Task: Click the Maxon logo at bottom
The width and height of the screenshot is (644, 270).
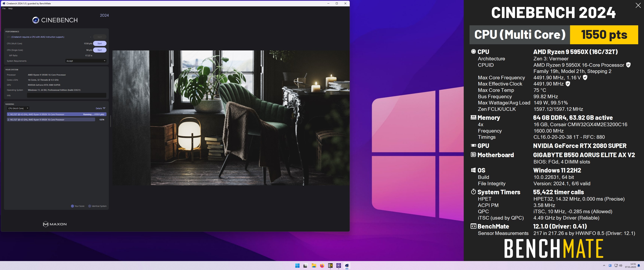Action: point(55,224)
